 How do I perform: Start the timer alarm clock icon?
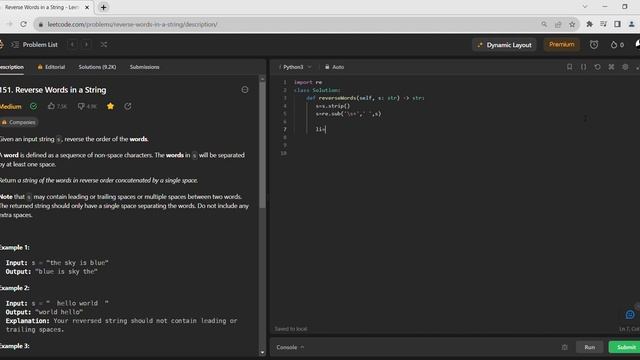pos(594,45)
